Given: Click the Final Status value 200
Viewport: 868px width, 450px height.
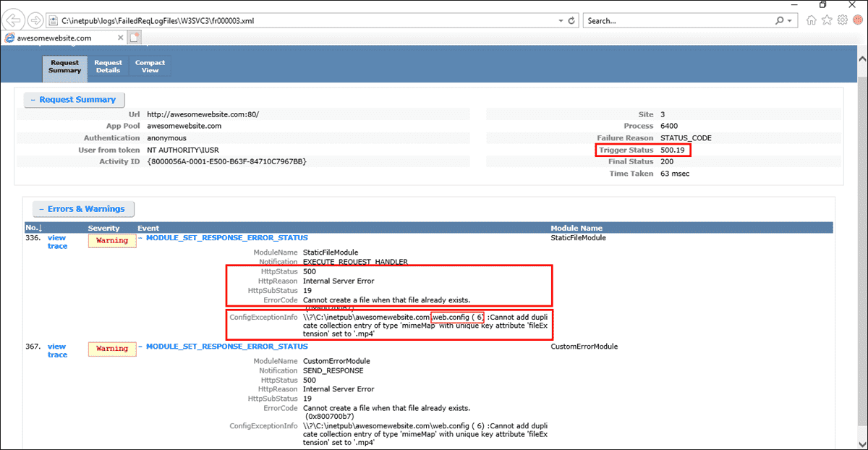Looking at the screenshot, I should [x=667, y=161].
